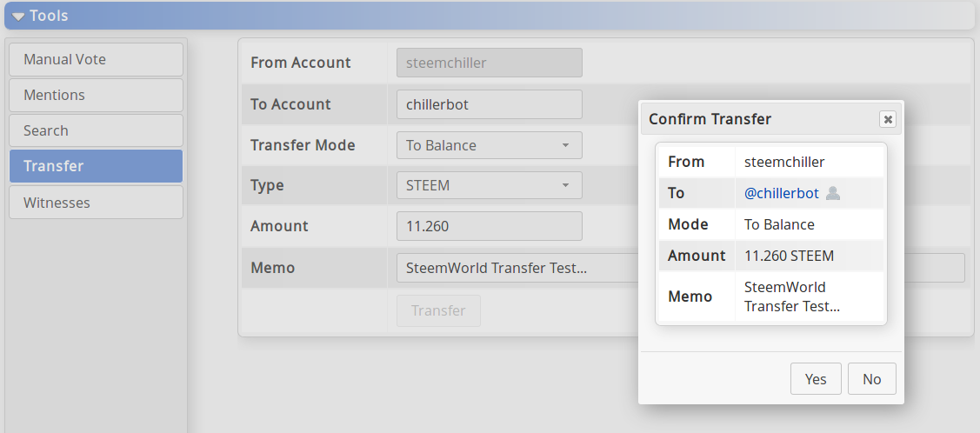The image size is (980, 433).
Task: Select the Transfer tool in sidebar
Action: click(x=97, y=166)
